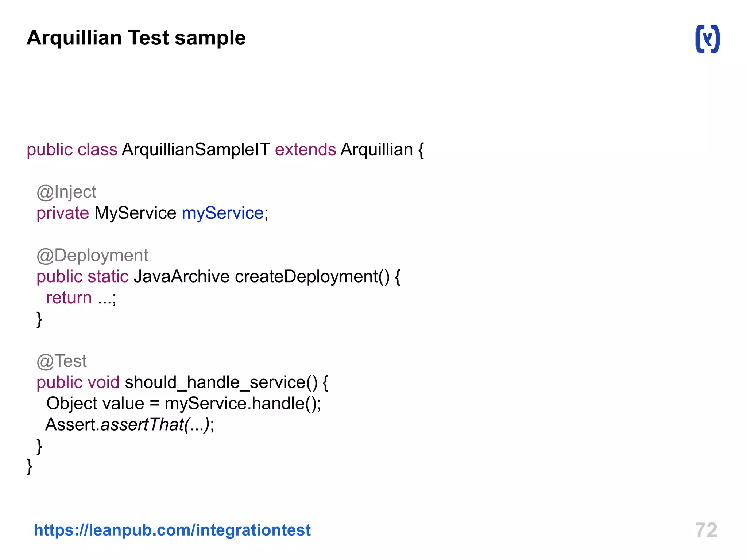Click the blue braces logo icon
747x560 pixels.
pos(707,39)
